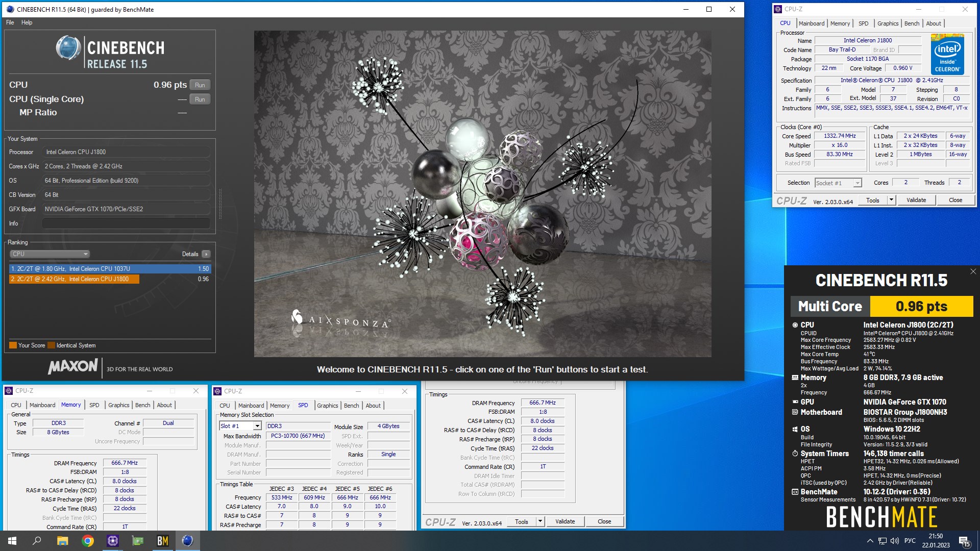Click the BenchMate section icon
The width and height of the screenshot is (980, 551).
click(795, 492)
